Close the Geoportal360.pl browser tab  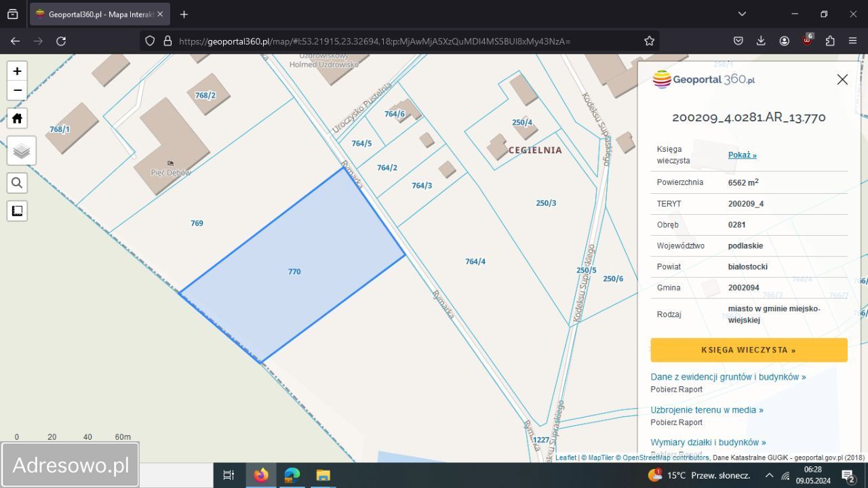tap(160, 14)
